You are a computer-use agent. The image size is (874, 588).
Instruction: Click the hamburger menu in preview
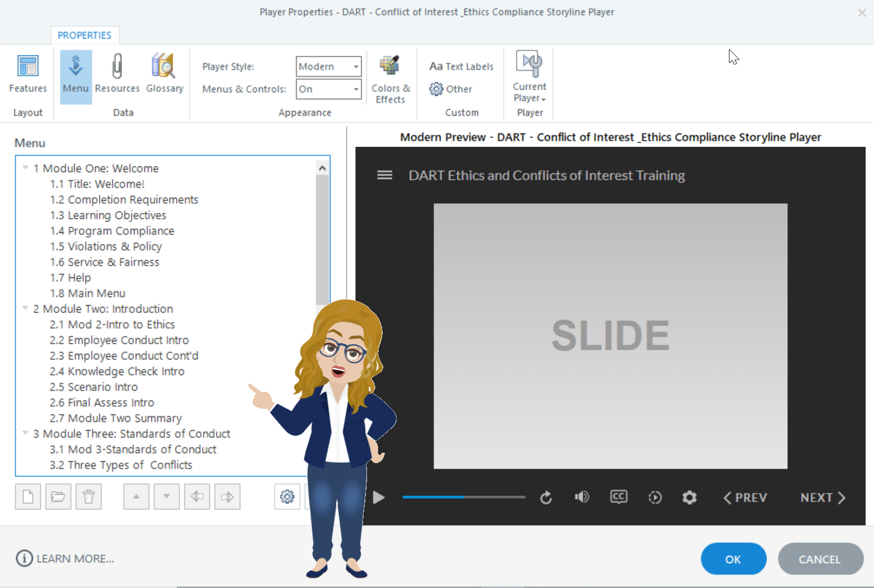tap(385, 175)
